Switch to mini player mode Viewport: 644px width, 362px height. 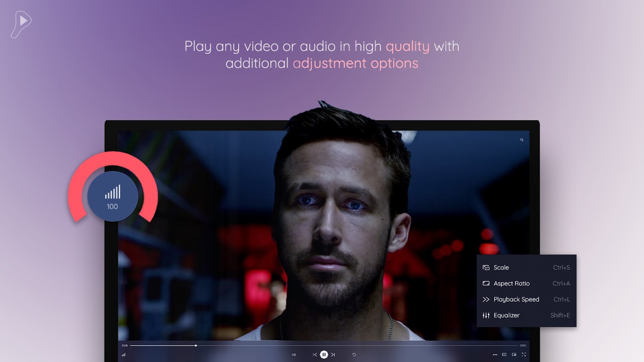coord(514,354)
